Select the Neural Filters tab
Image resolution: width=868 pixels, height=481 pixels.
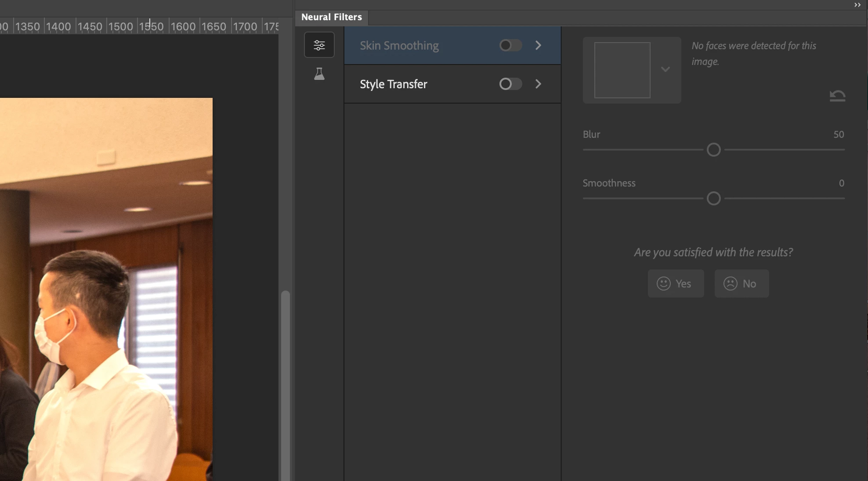[332, 17]
